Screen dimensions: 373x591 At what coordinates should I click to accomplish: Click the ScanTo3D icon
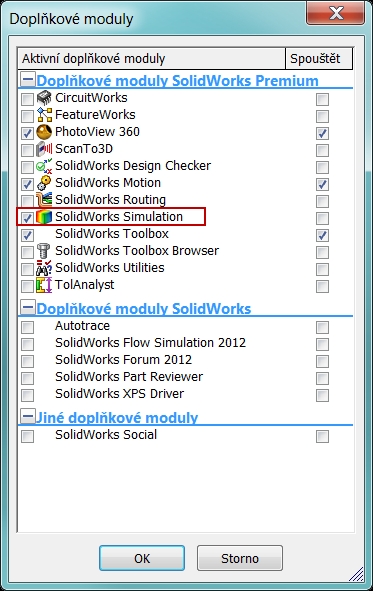pos(44,149)
